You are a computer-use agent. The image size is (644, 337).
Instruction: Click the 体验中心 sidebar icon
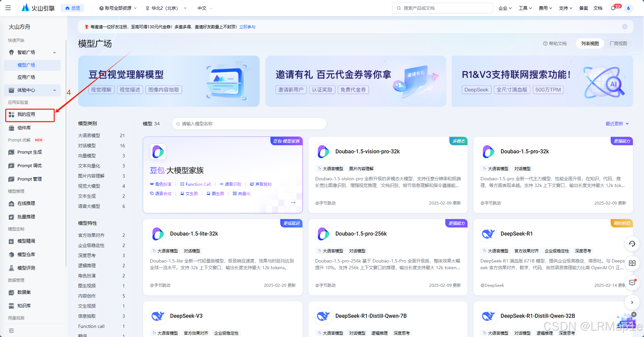pyautogui.click(x=11, y=90)
